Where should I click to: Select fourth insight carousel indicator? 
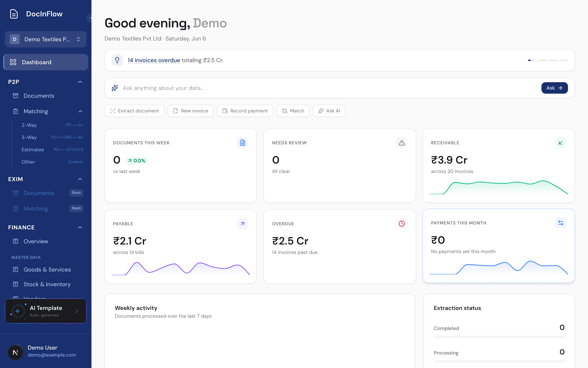tap(564, 60)
